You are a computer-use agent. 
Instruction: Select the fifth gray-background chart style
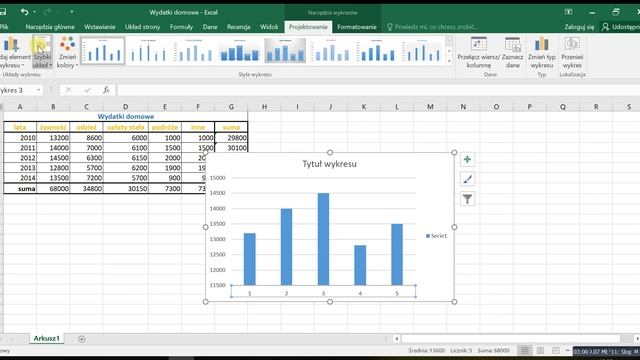285,51
